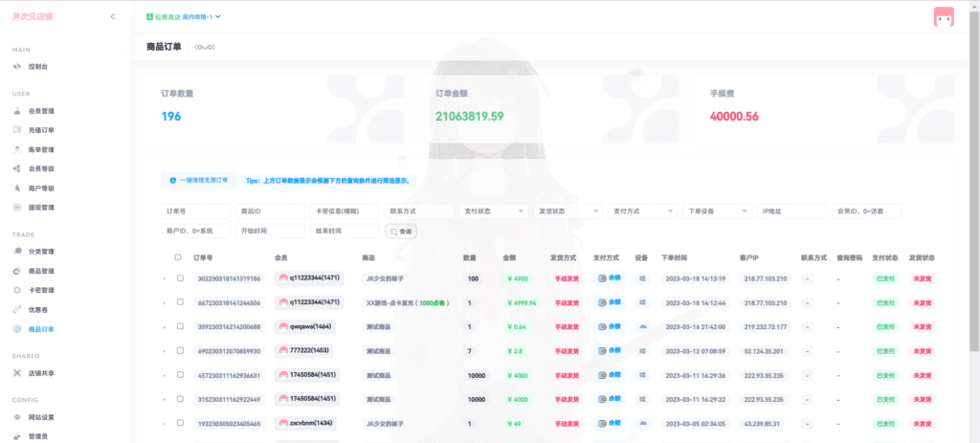
Task: Tick the select-all checkbox in table header
Action: pyautogui.click(x=178, y=257)
